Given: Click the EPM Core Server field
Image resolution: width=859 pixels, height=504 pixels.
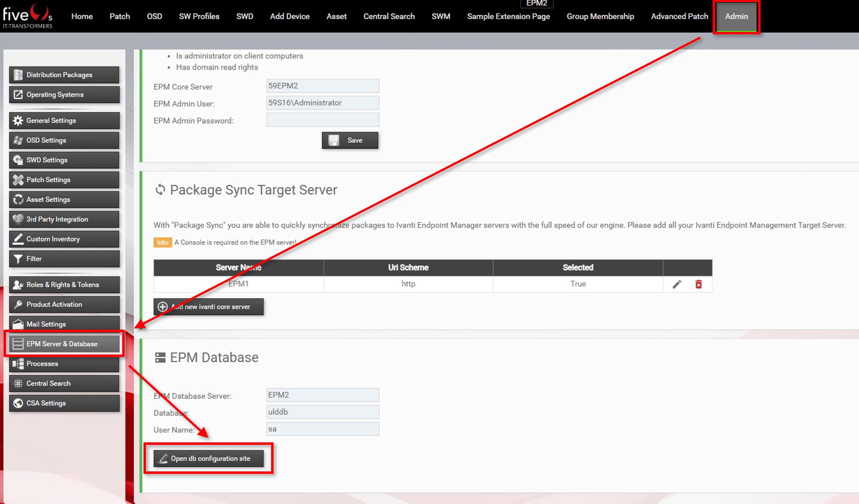Looking at the screenshot, I should tap(322, 86).
